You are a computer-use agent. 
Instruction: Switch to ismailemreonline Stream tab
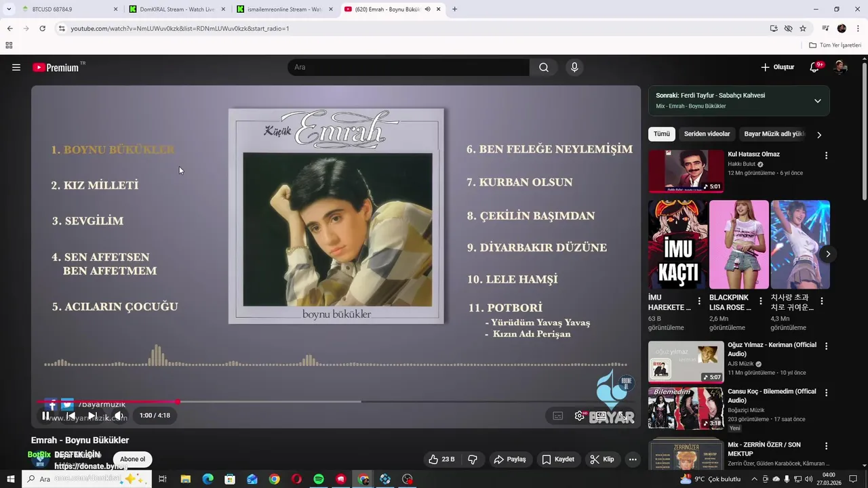[286, 9]
